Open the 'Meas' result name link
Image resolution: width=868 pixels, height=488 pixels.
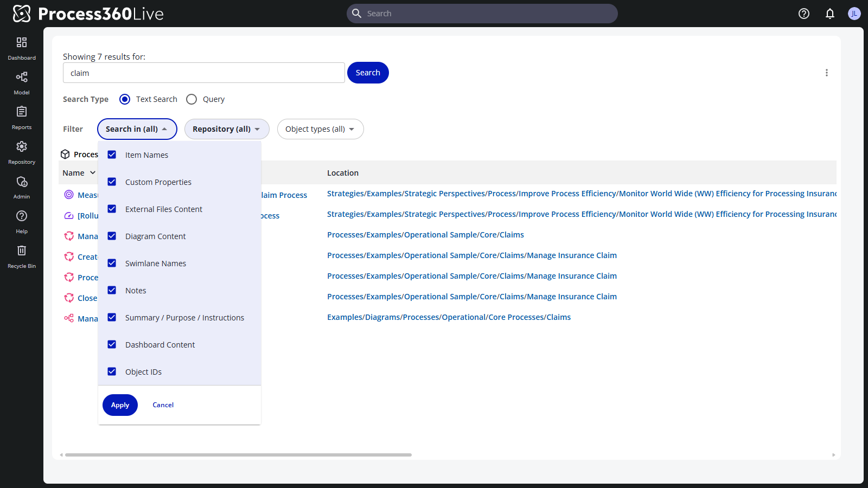click(88, 195)
